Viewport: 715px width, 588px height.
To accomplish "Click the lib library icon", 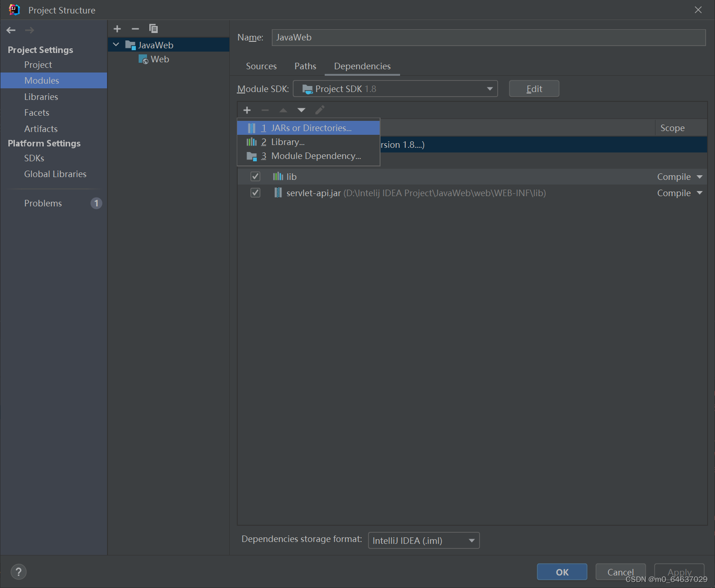I will (278, 176).
